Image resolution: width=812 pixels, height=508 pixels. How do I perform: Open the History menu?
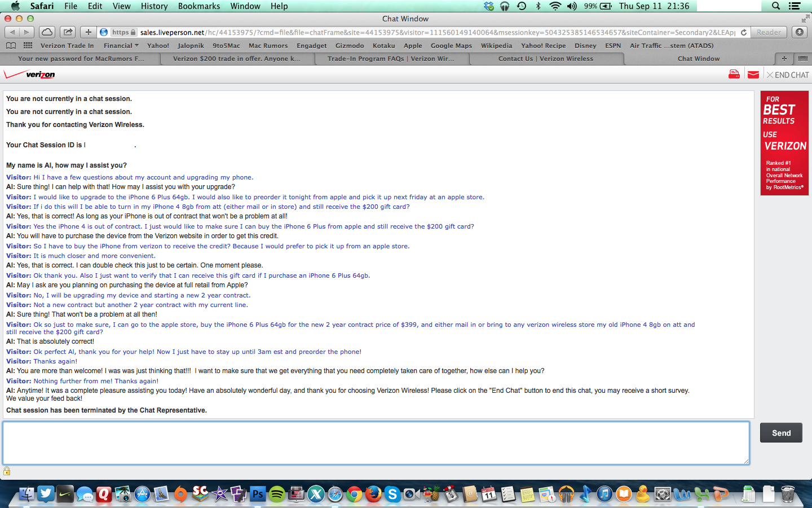click(x=154, y=6)
